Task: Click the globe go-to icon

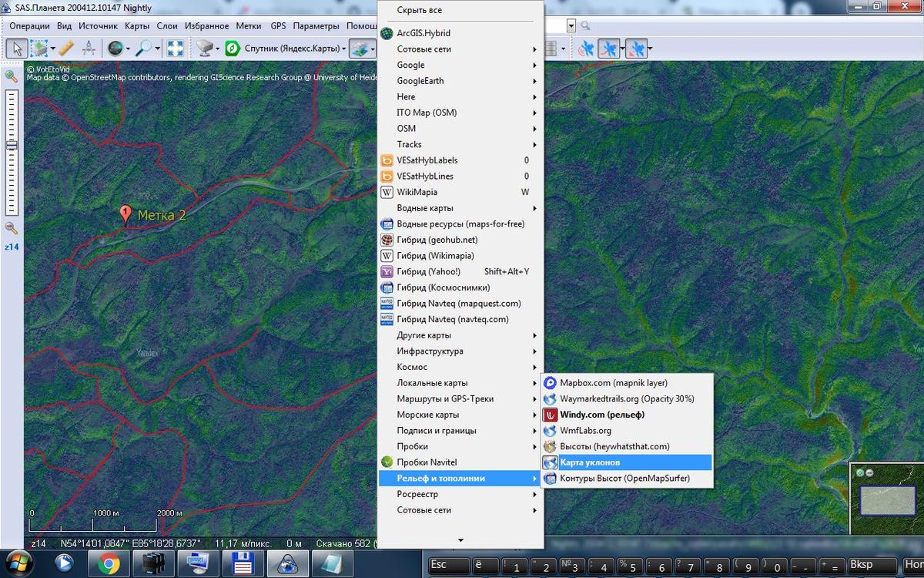Action: coord(115,49)
